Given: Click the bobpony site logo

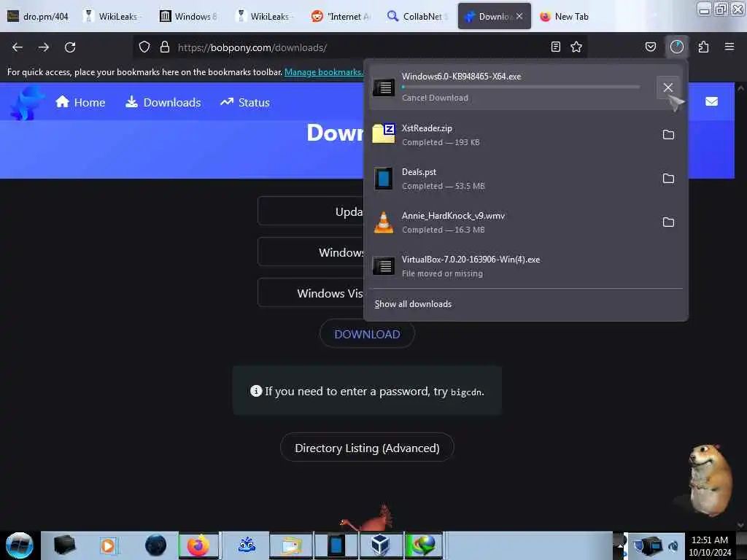Looking at the screenshot, I should pos(27,102).
